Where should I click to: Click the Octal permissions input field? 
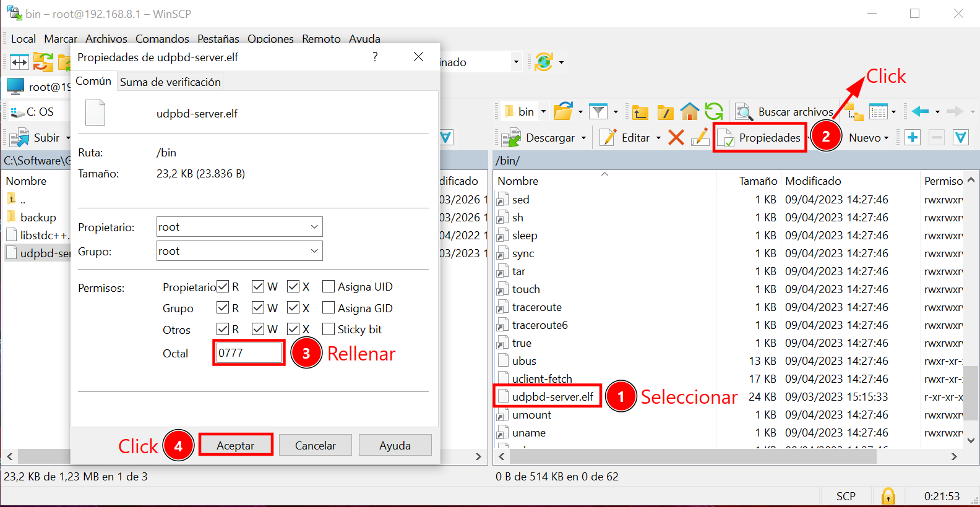point(249,353)
